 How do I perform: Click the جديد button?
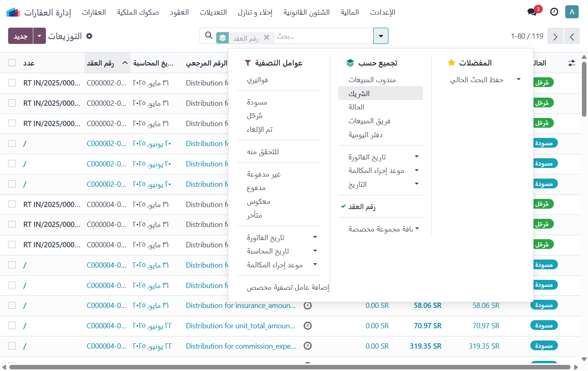(21, 36)
